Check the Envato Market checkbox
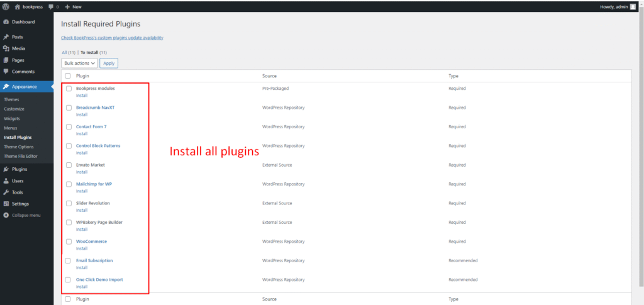This screenshot has height=305, width=644. tap(69, 165)
